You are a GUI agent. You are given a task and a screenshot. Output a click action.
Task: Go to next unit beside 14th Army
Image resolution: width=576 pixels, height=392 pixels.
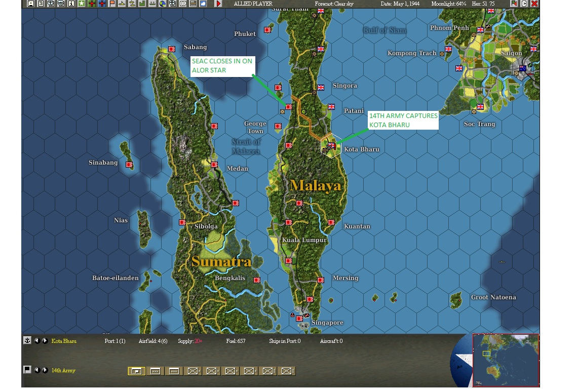coord(45,370)
